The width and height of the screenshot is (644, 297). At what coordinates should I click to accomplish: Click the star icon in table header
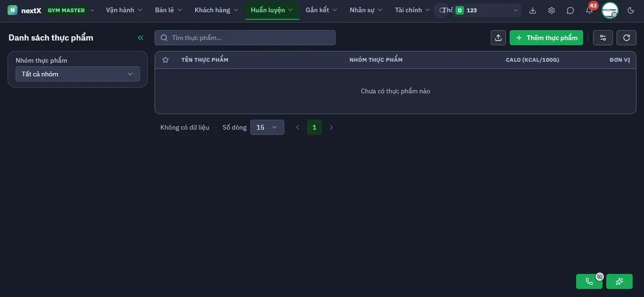coord(166,60)
